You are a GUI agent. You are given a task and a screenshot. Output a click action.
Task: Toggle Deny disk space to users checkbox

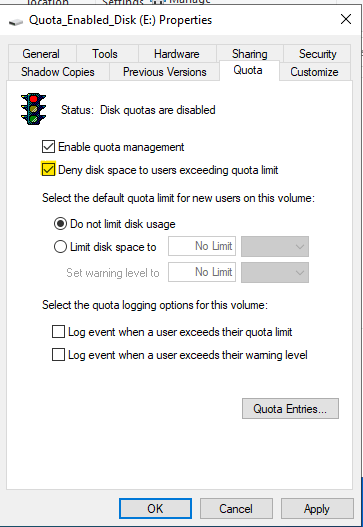48,169
